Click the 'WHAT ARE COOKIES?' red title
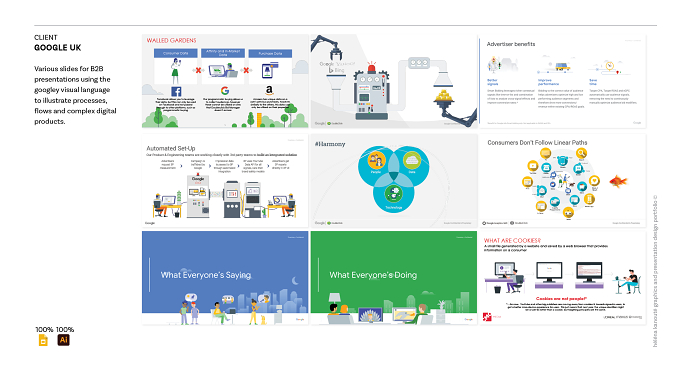The height and width of the screenshot is (382, 680). [x=512, y=240]
